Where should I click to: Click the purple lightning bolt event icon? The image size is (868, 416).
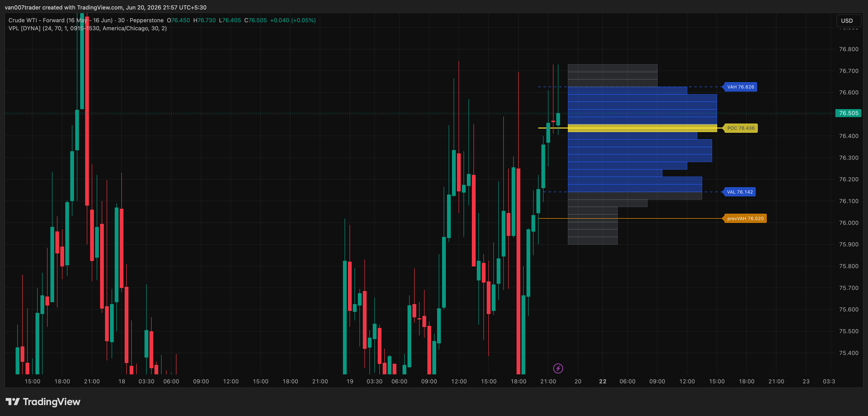(x=558, y=368)
